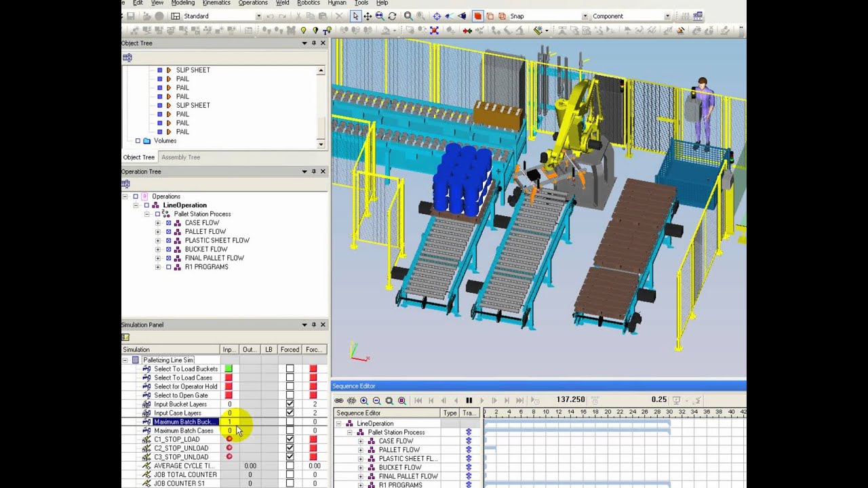This screenshot has width=868, height=488.
Task: Uncheck Forced for Input Bucket Layers
Action: click(x=290, y=404)
